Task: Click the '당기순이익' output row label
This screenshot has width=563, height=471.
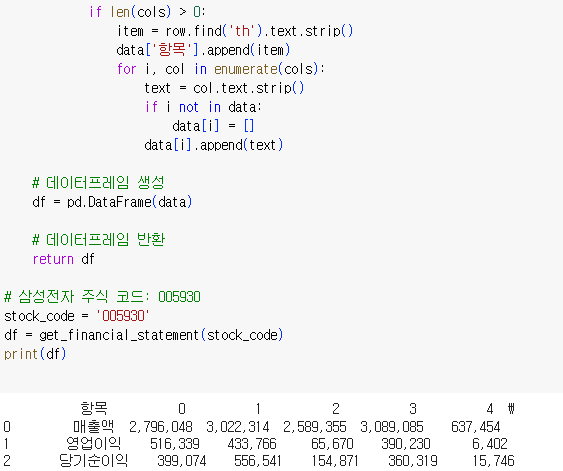Action: tap(94, 461)
